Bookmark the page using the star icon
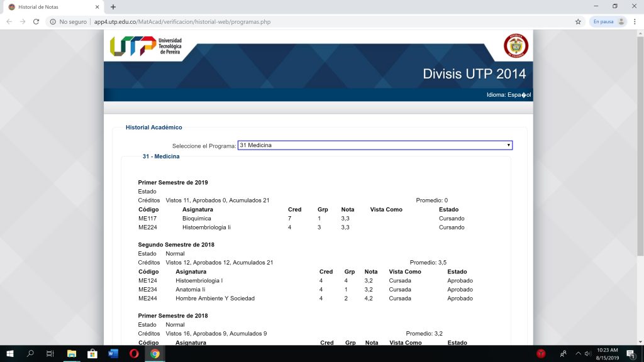Image resolution: width=644 pixels, height=362 pixels. 577,21
